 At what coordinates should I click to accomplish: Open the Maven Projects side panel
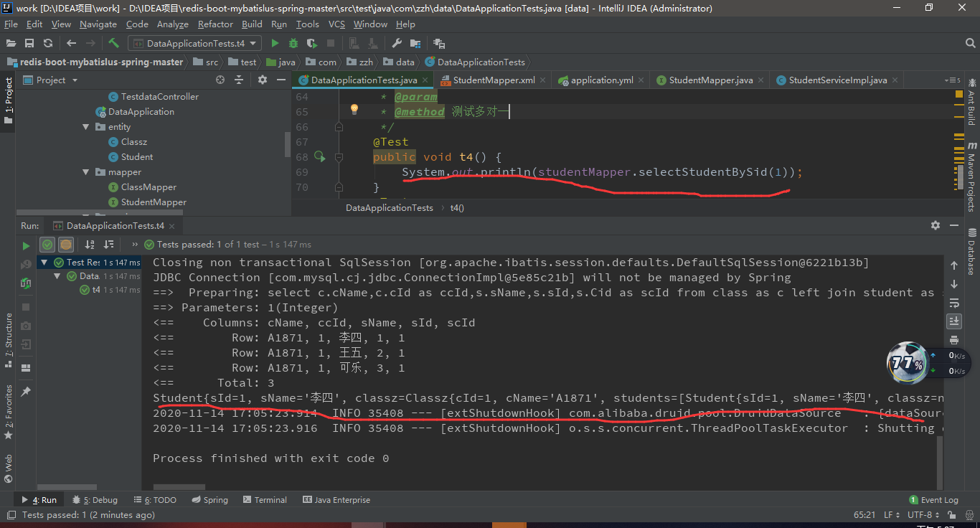(x=972, y=177)
